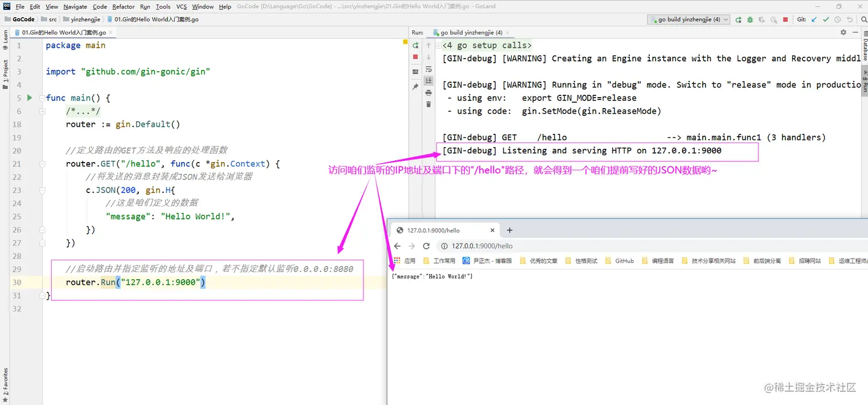Click the src breadcrumb folder
Screen dimensions: 868x405
[49, 19]
